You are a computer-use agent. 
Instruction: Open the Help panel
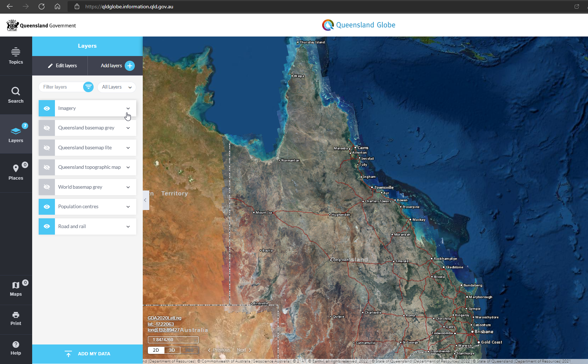pos(16,348)
